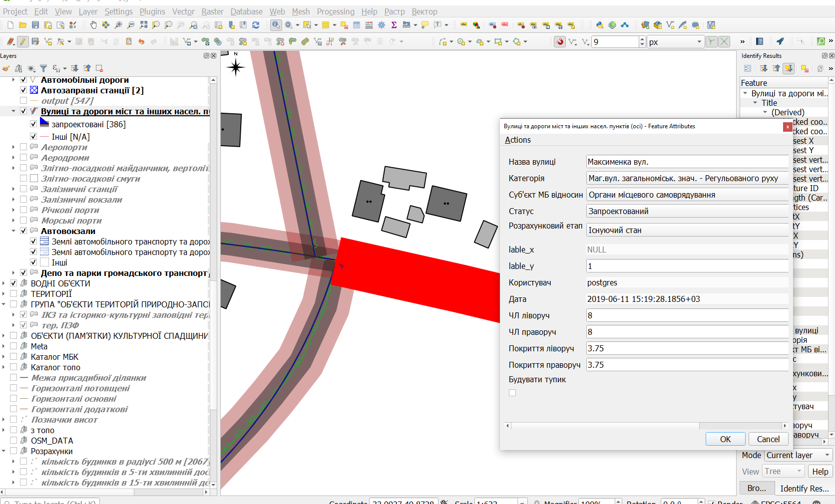Click the Split Features scissors icon

(x=343, y=41)
